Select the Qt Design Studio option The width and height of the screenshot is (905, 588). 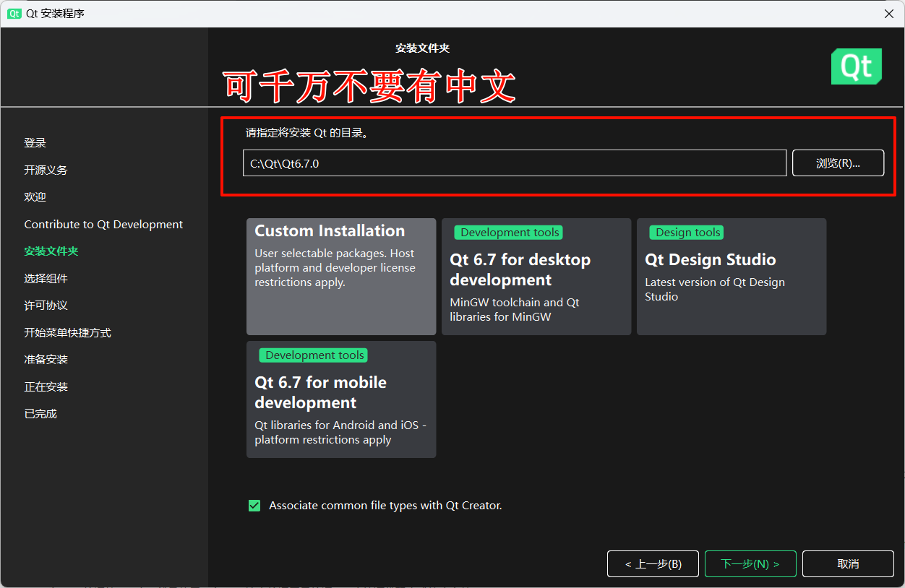[731, 277]
